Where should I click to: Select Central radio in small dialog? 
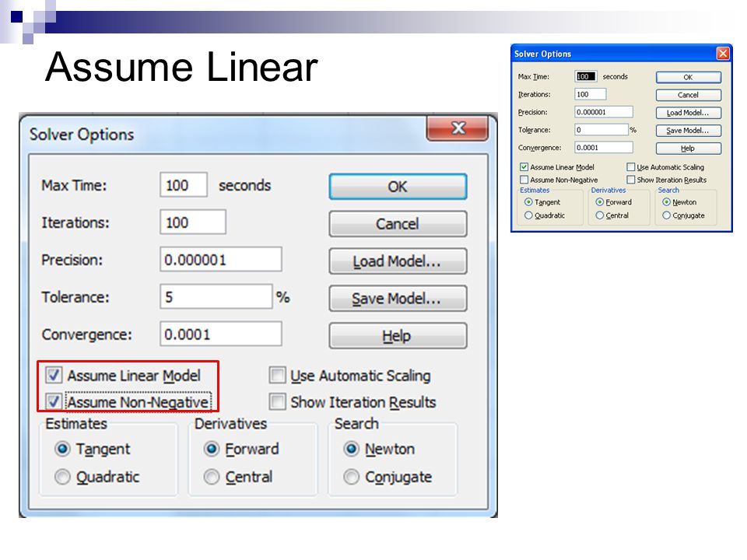(600, 215)
